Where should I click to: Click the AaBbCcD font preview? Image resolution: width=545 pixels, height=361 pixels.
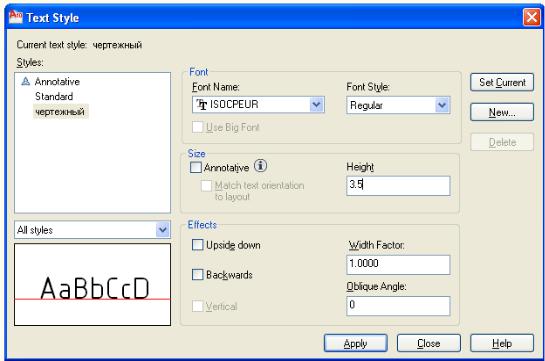[92, 285]
